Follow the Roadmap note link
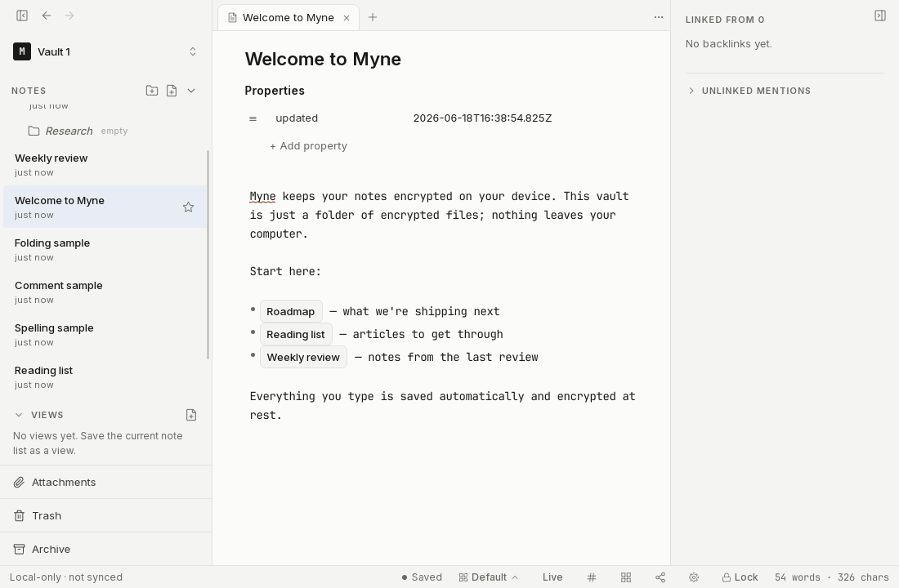This screenshot has height=588, width=899. 291,312
